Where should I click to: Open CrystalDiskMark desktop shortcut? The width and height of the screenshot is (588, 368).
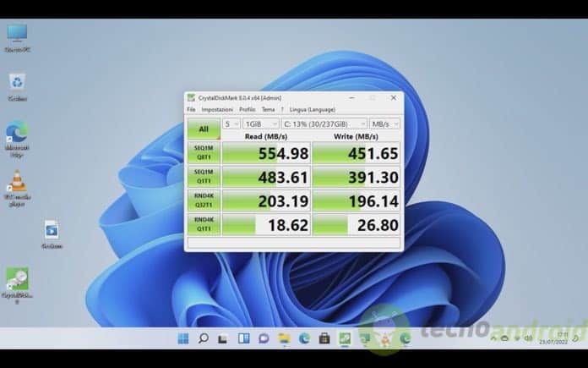[x=17, y=282]
